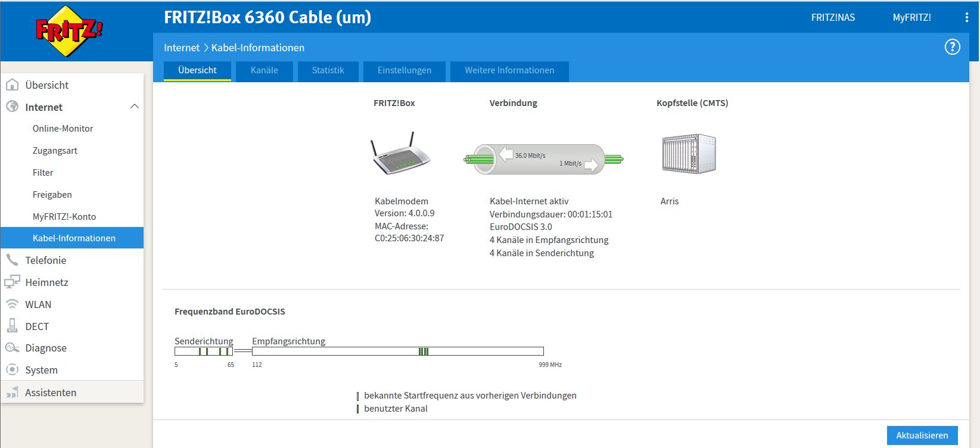Click the Kopfstelle CMTS rack image
This screenshot has width=980, height=448.
click(689, 154)
